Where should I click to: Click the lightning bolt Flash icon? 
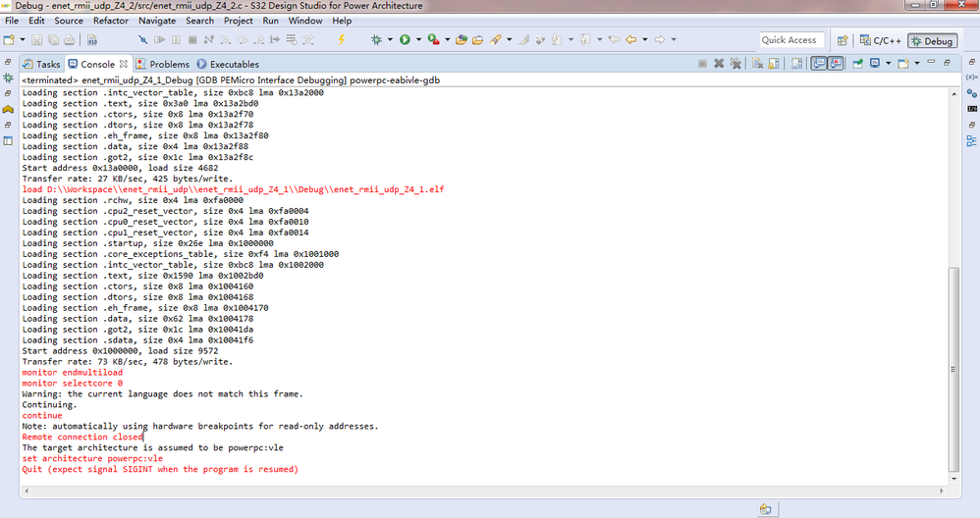pos(342,40)
